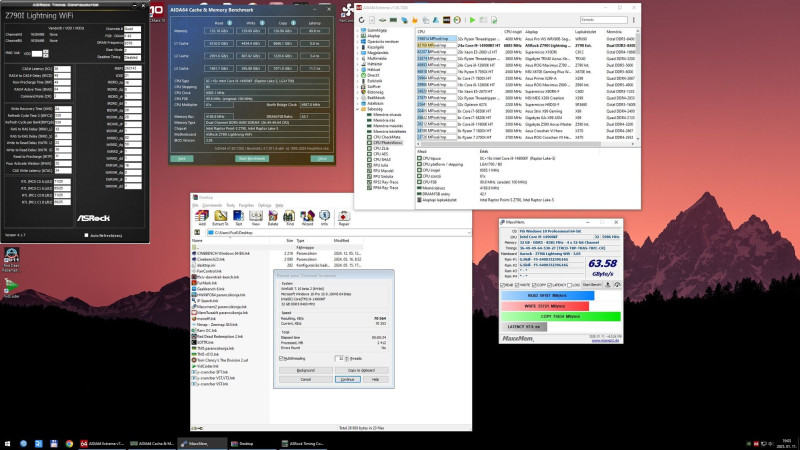Open the three-dot menu in AIDA64 Extreme
The image size is (800, 450).
[x=634, y=20]
